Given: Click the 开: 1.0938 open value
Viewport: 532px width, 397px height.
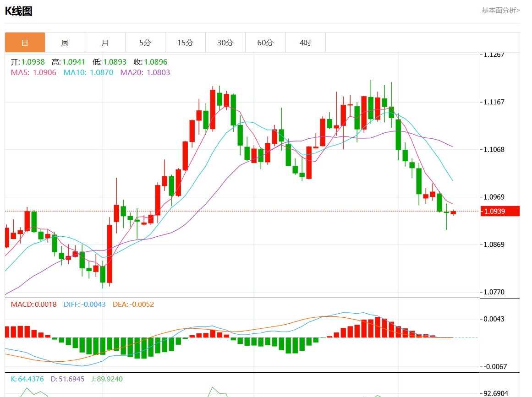Looking at the screenshot, I should point(27,62).
